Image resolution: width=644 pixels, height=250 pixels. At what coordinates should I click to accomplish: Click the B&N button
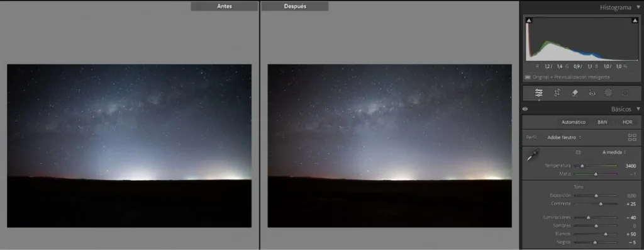tap(602, 123)
